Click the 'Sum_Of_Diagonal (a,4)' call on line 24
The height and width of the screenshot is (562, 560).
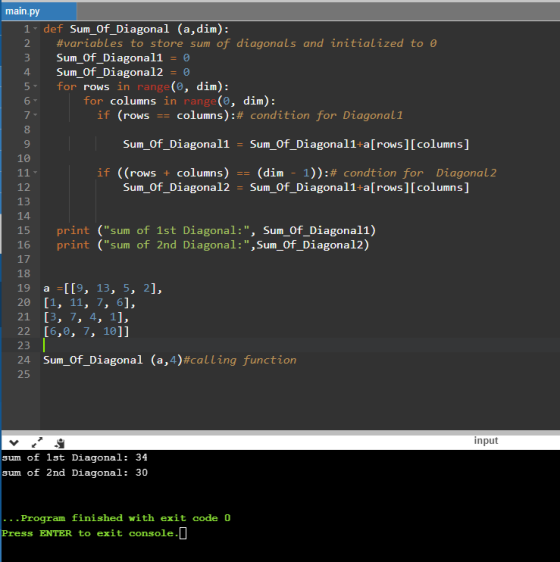pos(113,360)
